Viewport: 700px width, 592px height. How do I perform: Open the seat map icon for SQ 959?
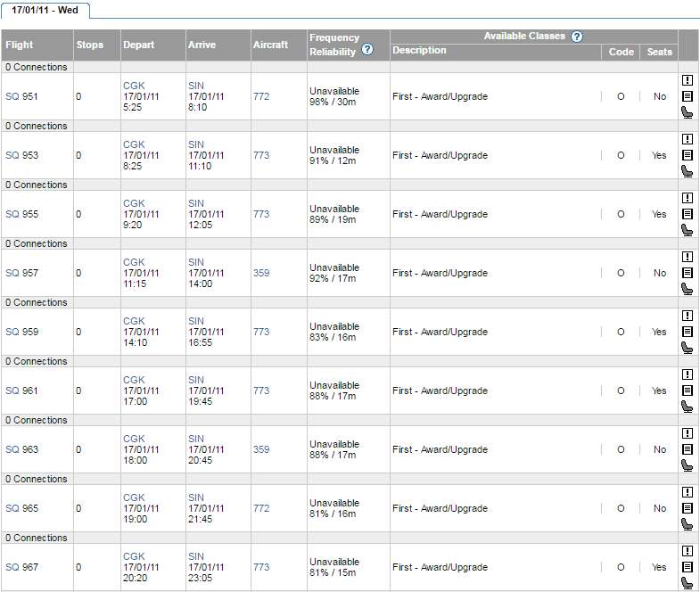click(688, 348)
